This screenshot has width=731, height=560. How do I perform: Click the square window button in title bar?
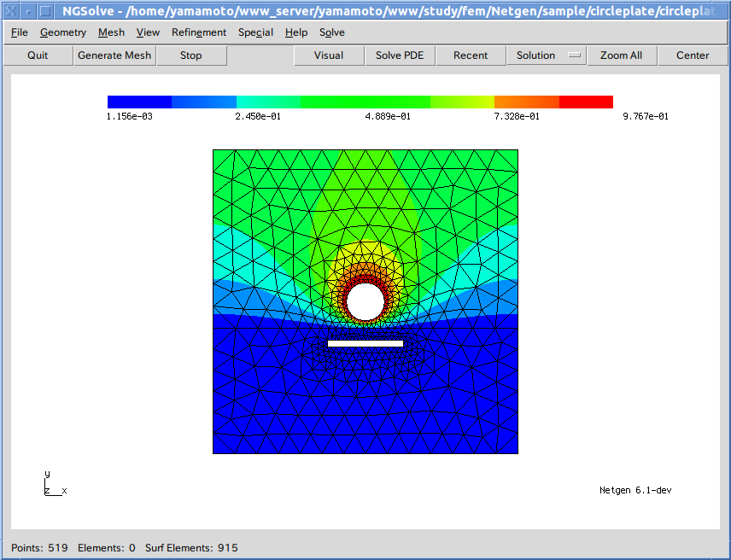tap(46, 10)
